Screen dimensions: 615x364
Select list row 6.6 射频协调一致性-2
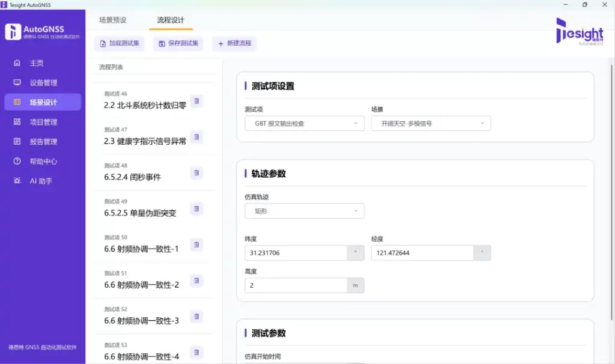click(154, 280)
